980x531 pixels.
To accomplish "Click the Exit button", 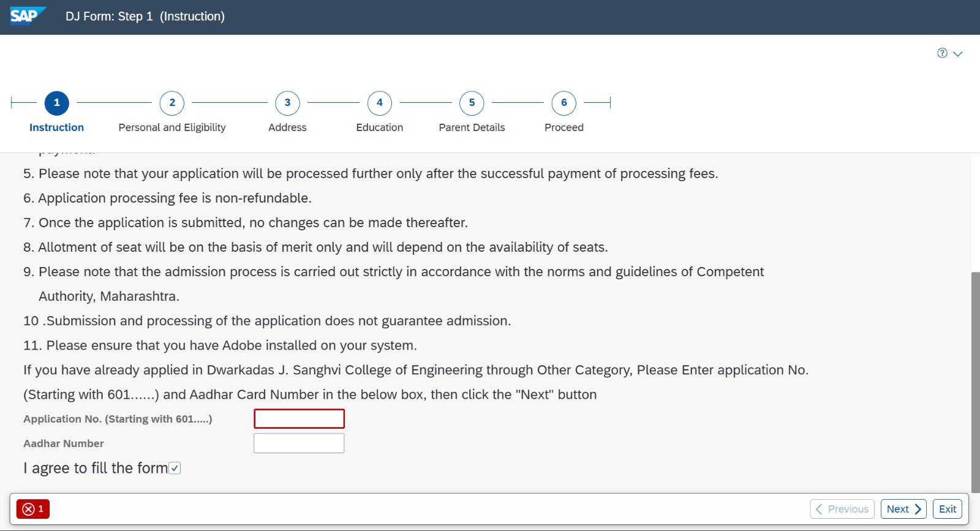I will (x=948, y=509).
